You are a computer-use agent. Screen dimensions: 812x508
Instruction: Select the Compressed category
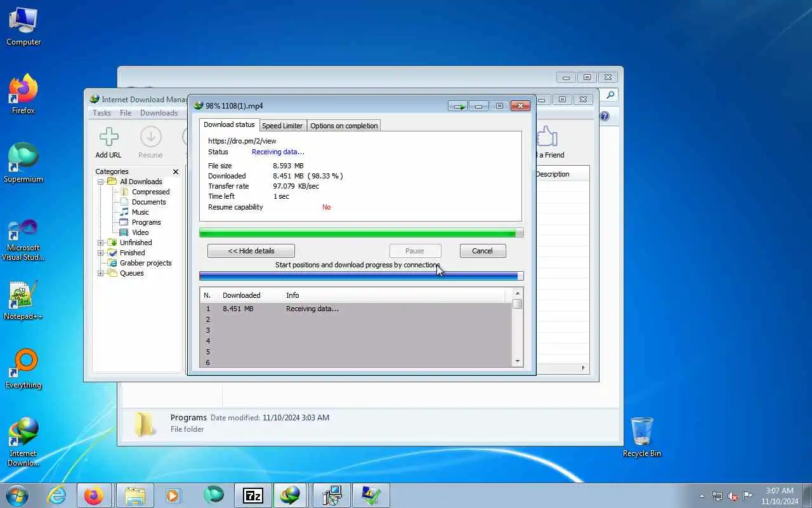(150, 192)
